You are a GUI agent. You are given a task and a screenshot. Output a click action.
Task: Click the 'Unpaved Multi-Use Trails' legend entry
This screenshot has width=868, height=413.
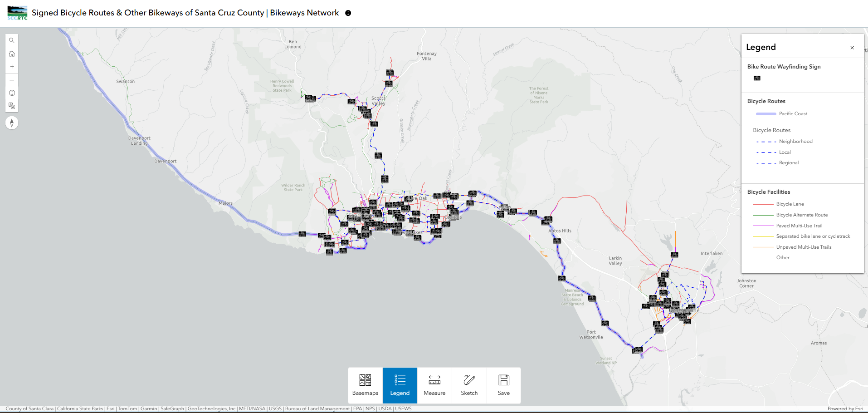click(x=804, y=247)
